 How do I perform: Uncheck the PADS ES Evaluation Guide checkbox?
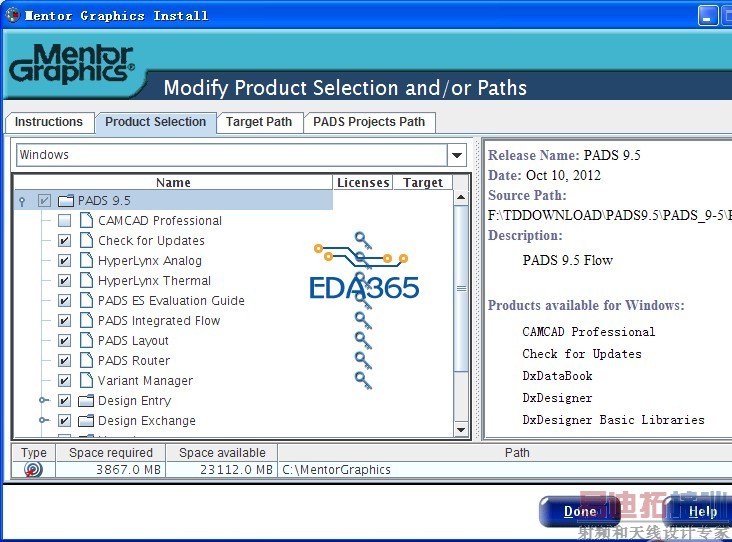coord(64,300)
